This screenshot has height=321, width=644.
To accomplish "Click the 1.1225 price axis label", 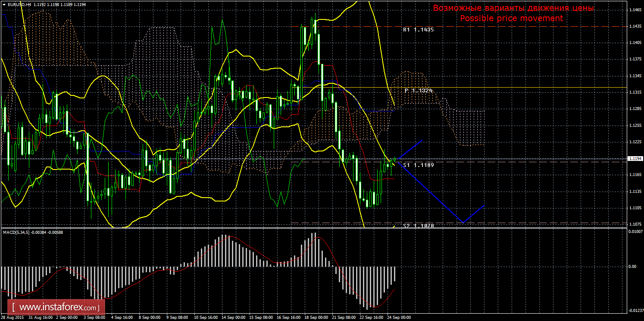I will (x=635, y=142).
